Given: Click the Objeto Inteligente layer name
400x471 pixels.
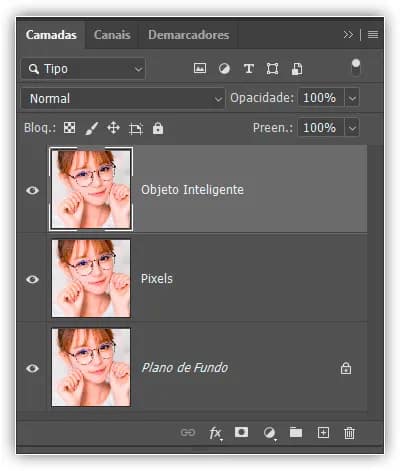Looking at the screenshot, I should (x=192, y=190).
